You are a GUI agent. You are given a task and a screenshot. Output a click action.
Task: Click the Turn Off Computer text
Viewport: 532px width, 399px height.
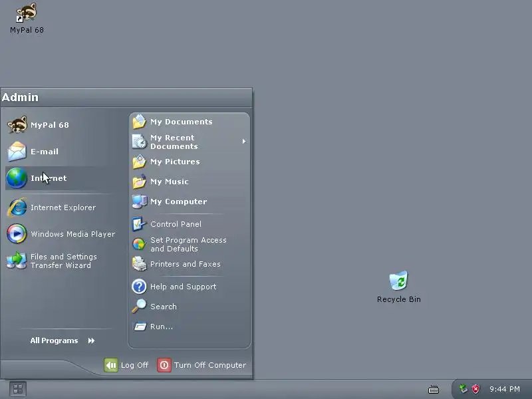[x=210, y=365]
